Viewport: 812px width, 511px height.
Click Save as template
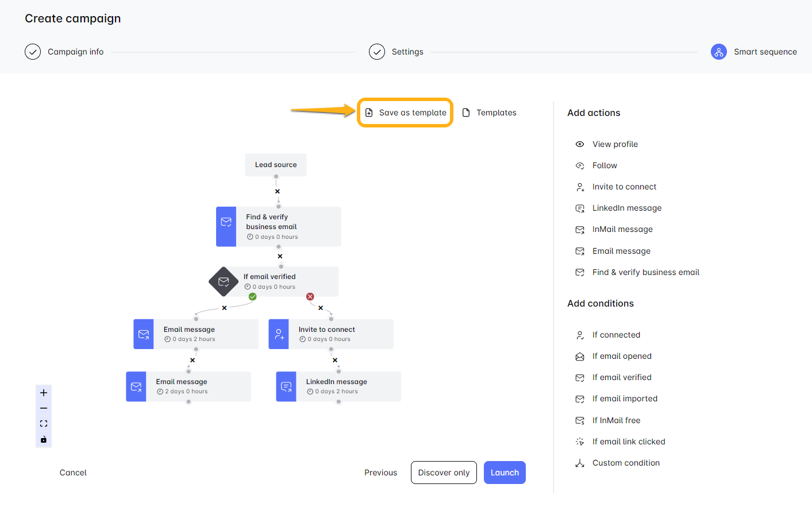coord(406,113)
